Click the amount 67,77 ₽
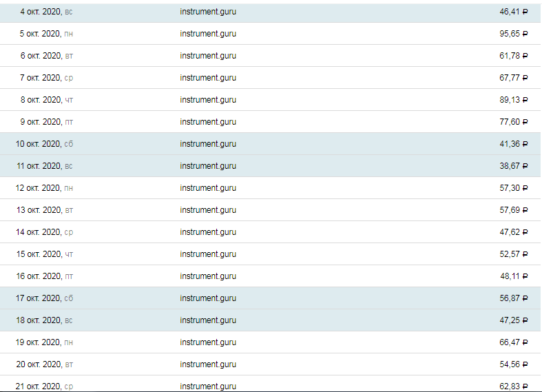This screenshot has height=392, width=542. coord(514,78)
